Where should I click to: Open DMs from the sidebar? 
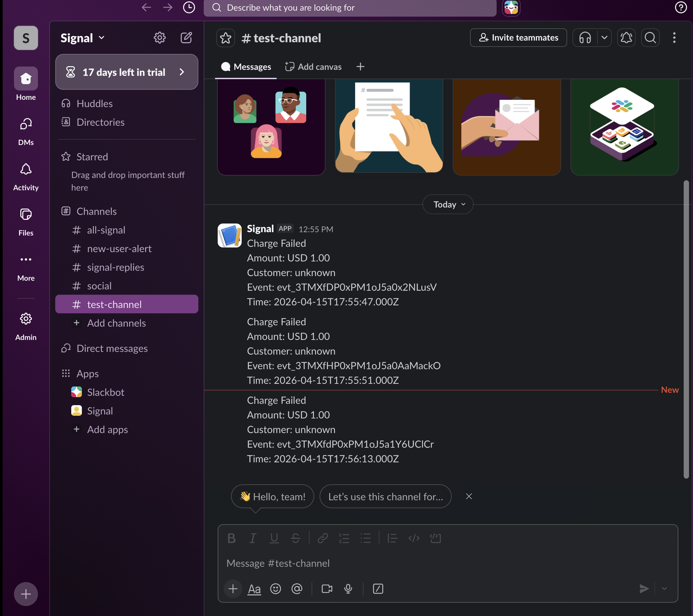(26, 129)
